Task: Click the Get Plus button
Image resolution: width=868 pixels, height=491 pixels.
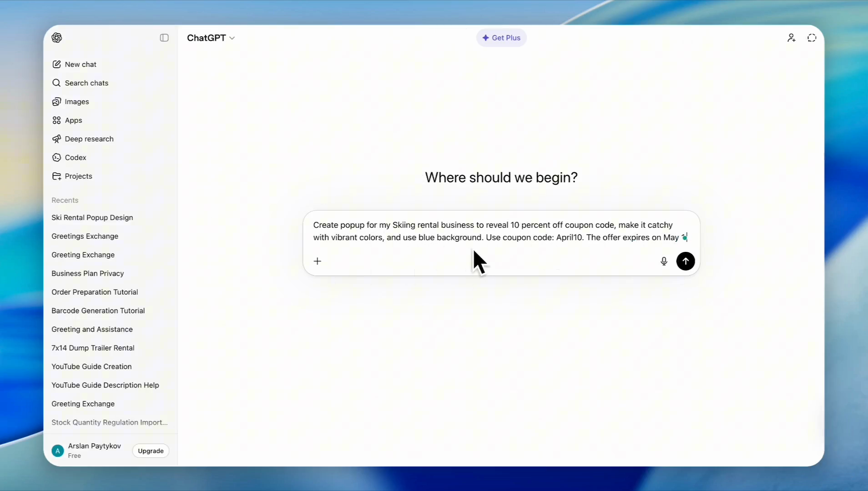Action: 501,38
